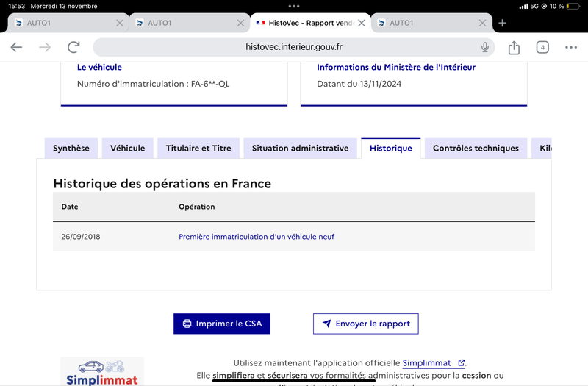
Task: Open the Contrôles techniques tab
Action: click(x=476, y=149)
